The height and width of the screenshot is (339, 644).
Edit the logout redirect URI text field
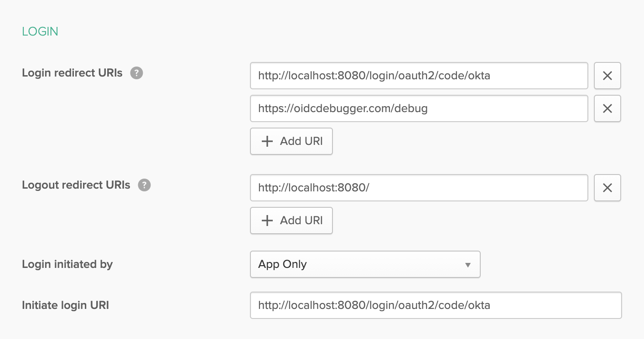tap(419, 188)
